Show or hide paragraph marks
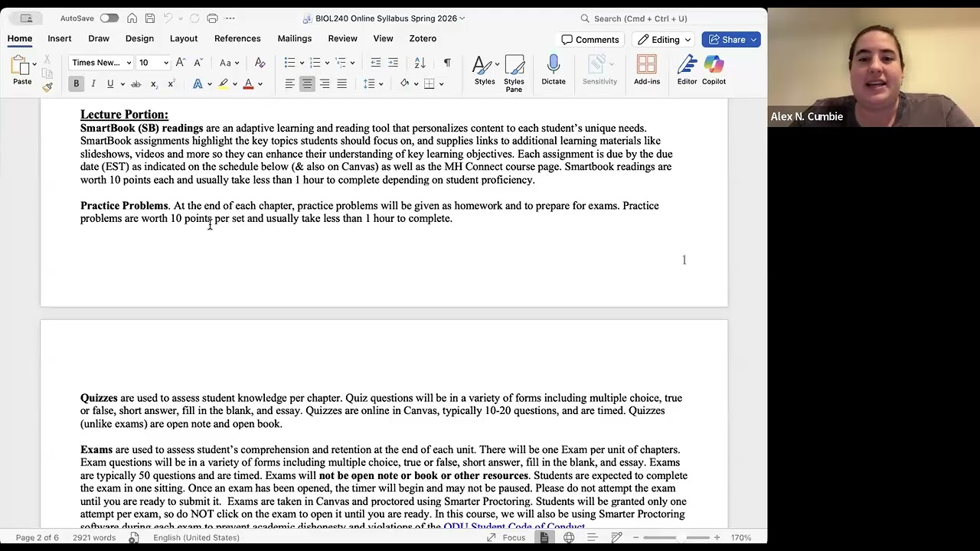The width and height of the screenshot is (980, 551). coord(447,63)
